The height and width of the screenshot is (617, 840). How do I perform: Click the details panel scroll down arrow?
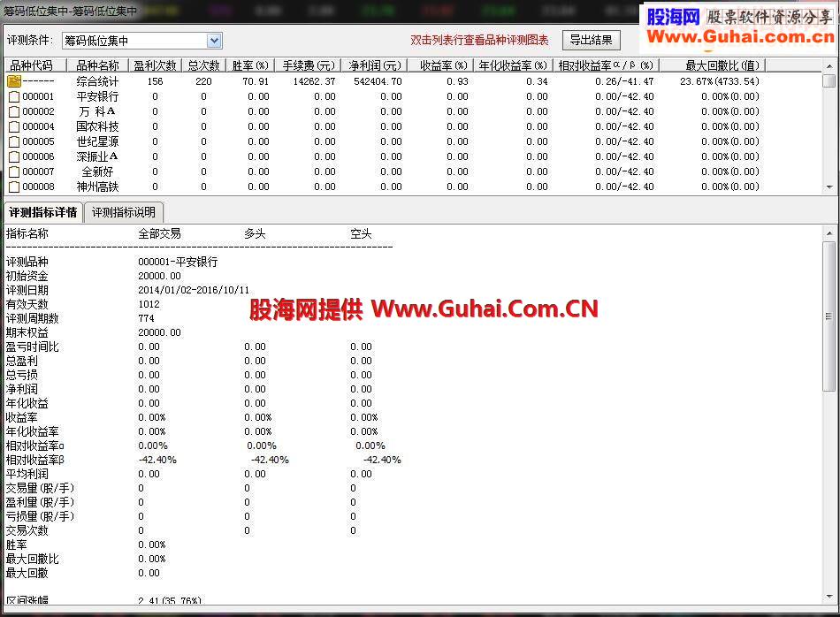click(x=829, y=597)
